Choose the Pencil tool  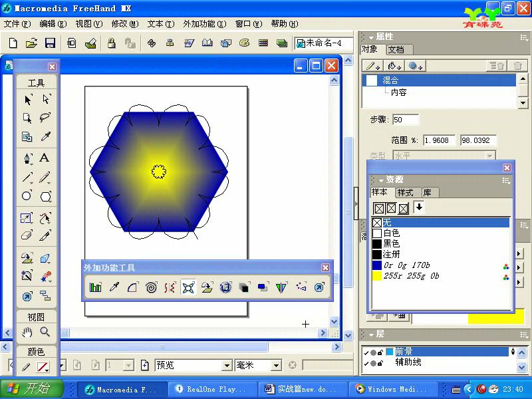pyautogui.click(x=45, y=177)
